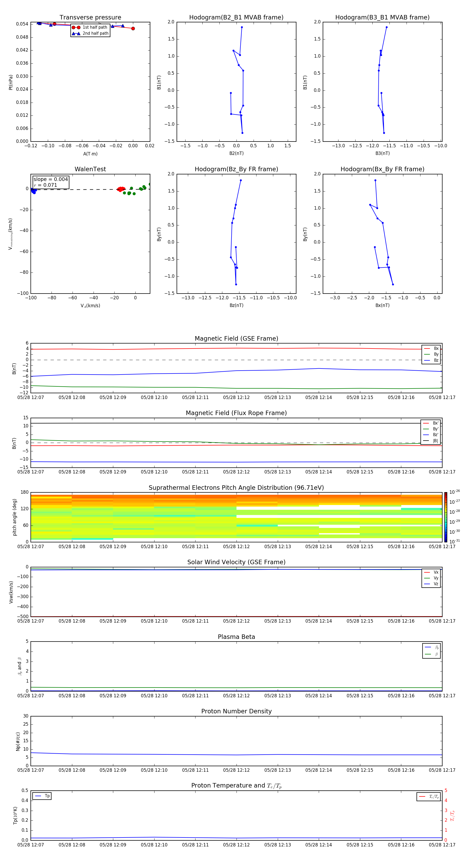Click the top data point in B2_B1 hodogram
Image resolution: width=473 pixels, height=868 pixels.
(242, 27)
